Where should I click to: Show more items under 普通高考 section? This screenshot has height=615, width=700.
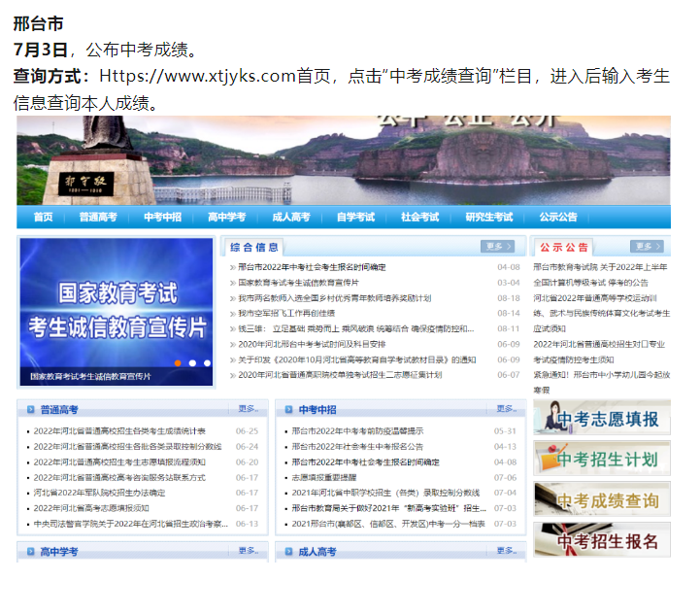[x=248, y=409]
